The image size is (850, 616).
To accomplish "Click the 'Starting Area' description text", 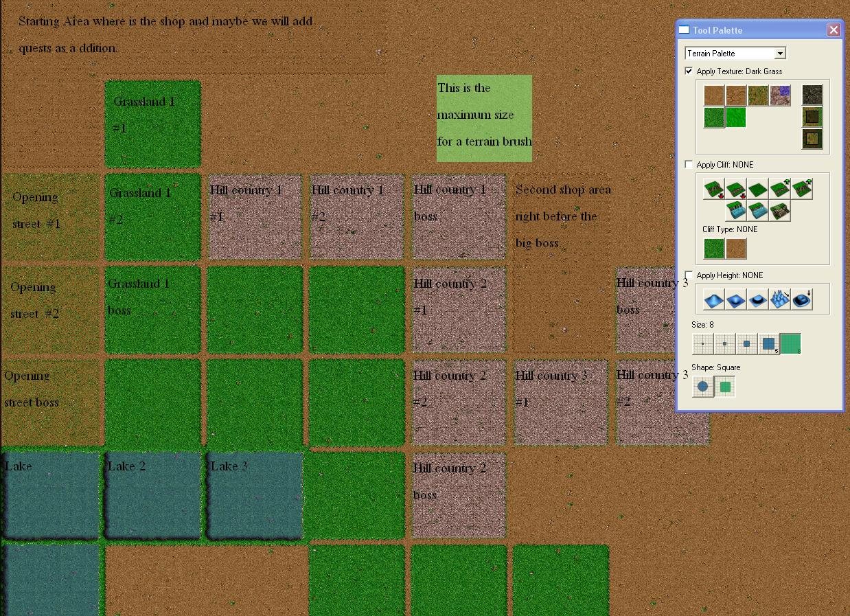I will tap(166, 34).
